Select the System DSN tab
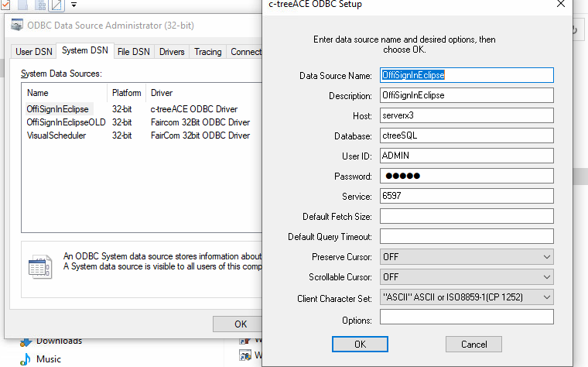Screen dimensions: 588x367 coord(85,50)
